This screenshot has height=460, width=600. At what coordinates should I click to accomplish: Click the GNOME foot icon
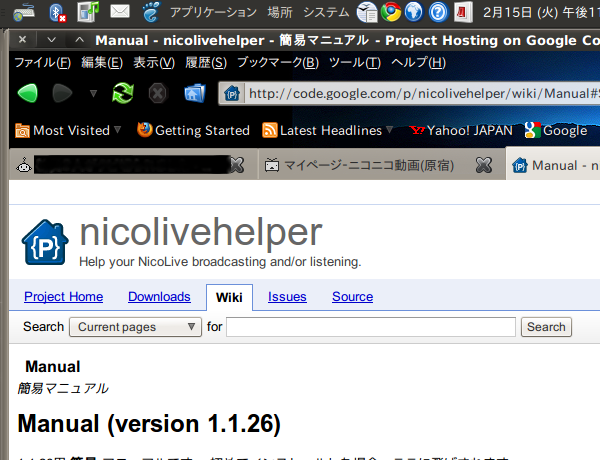coord(151,11)
